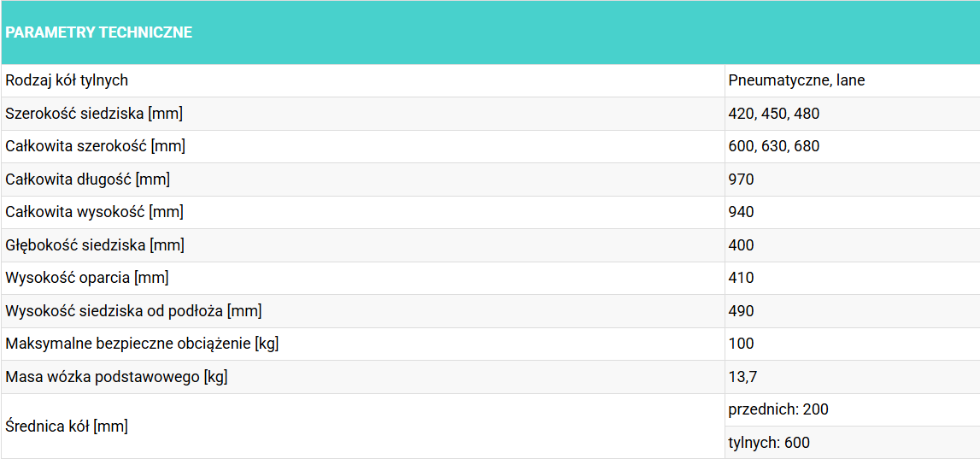Select Całkowita wysokość [mm] label
The height and width of the screenshot is (459, 980).
[x=94, y=212]
